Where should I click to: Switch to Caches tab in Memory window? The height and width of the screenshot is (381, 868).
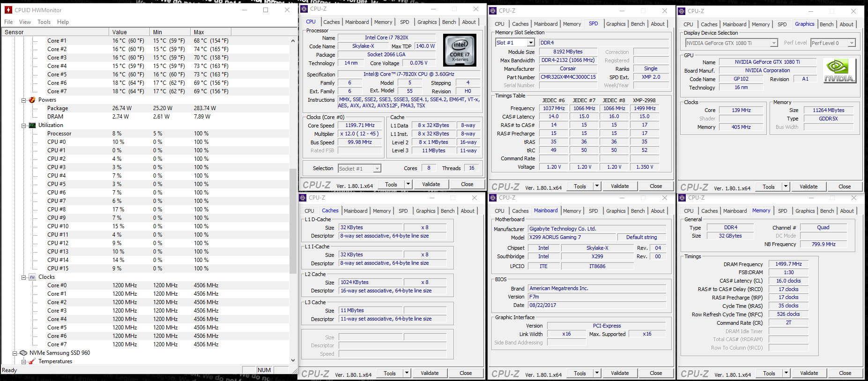click(x=709, y=211)
